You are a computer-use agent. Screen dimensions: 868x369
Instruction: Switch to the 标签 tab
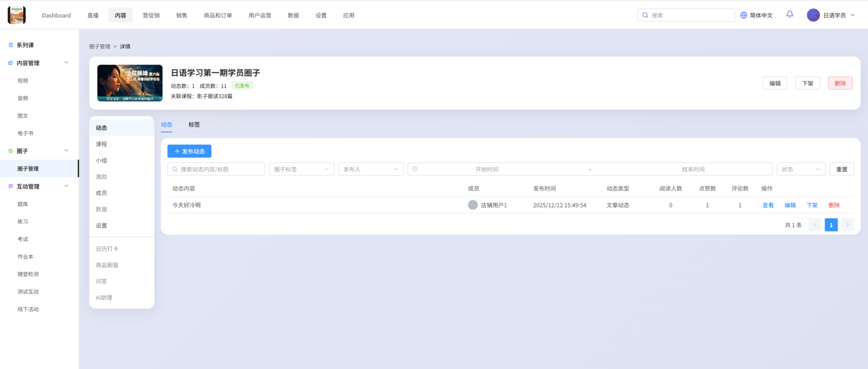coord(194,124)
